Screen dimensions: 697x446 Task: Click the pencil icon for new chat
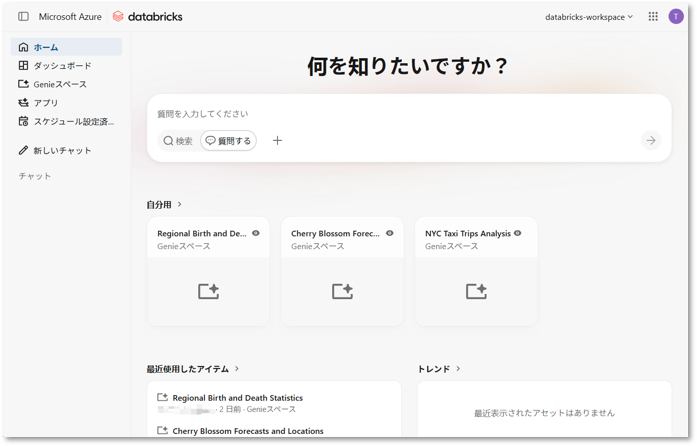click(x=23, y=150)
